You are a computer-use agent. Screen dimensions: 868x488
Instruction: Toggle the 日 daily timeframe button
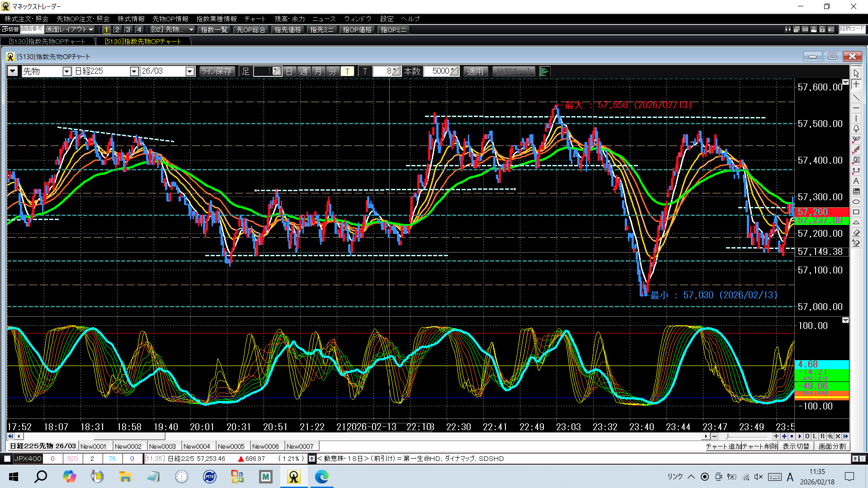pos(289,71)
